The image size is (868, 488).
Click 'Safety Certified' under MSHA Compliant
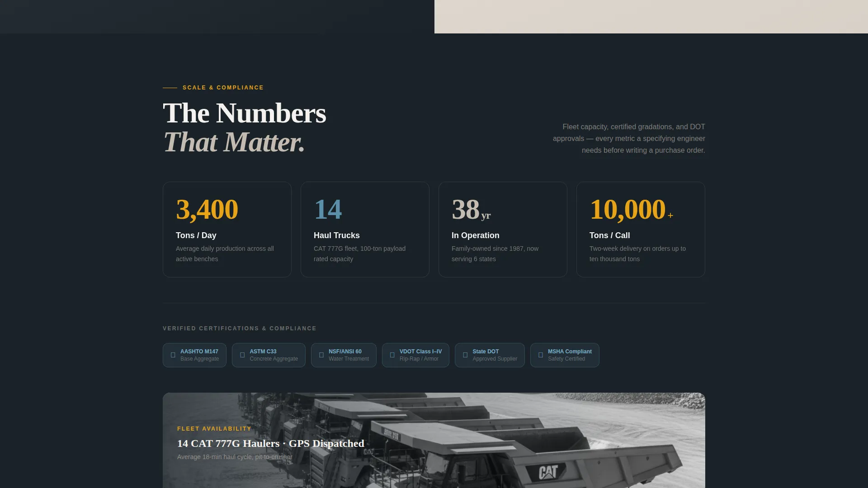click(x=566, y=359)
